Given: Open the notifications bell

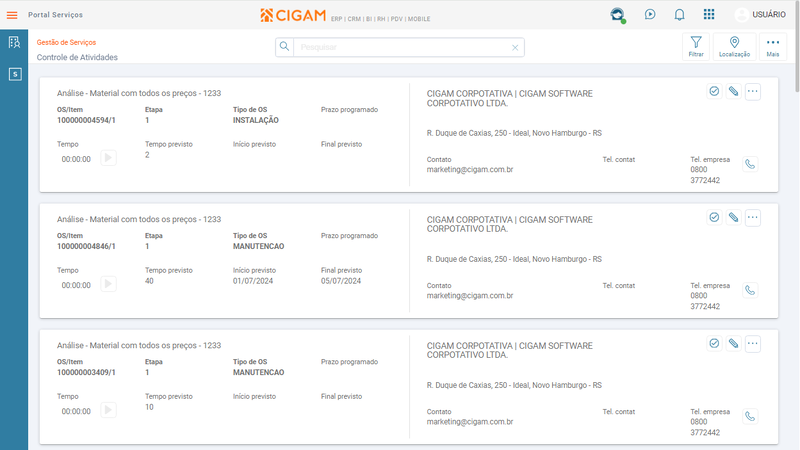Looking at the screenshot, I should (x=679, y=14).
